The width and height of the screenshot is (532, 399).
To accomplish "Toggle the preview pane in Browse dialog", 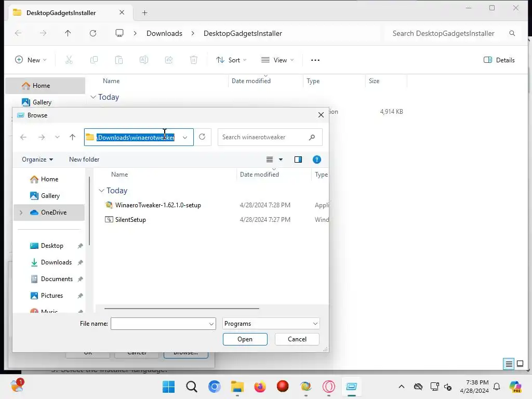I will pyautogui.click(x=298, y=159).
